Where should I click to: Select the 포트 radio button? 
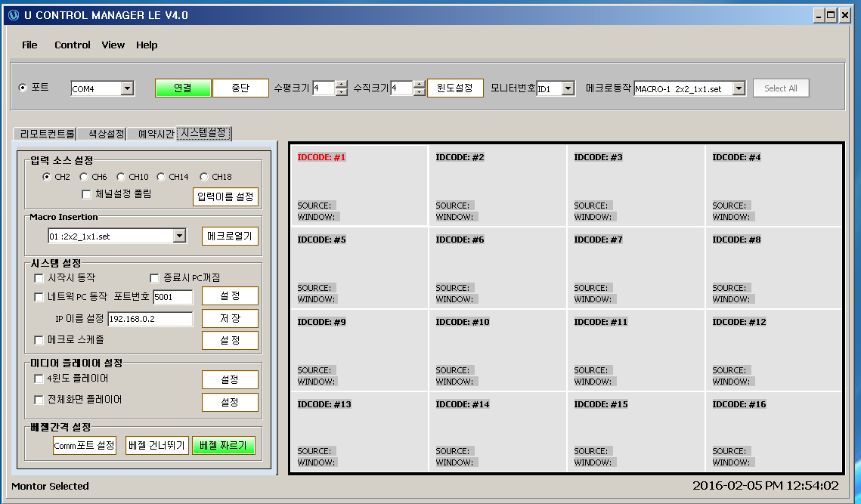[x=23, y=88]
